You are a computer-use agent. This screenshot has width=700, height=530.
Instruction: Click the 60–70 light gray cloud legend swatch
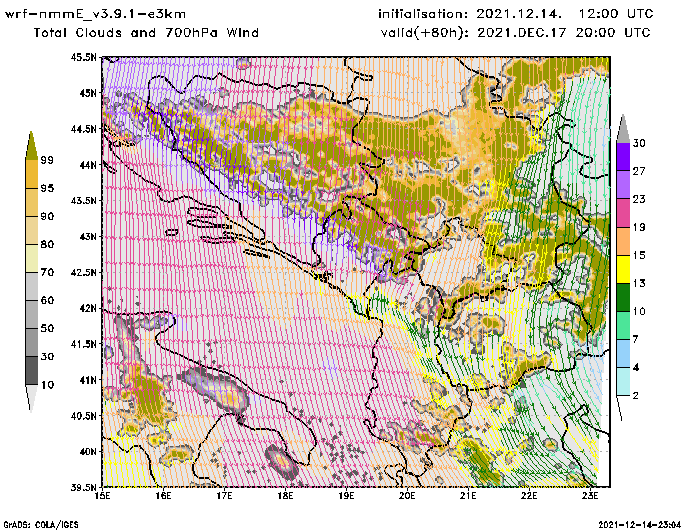pyautogui.click(x=32, y=286)
